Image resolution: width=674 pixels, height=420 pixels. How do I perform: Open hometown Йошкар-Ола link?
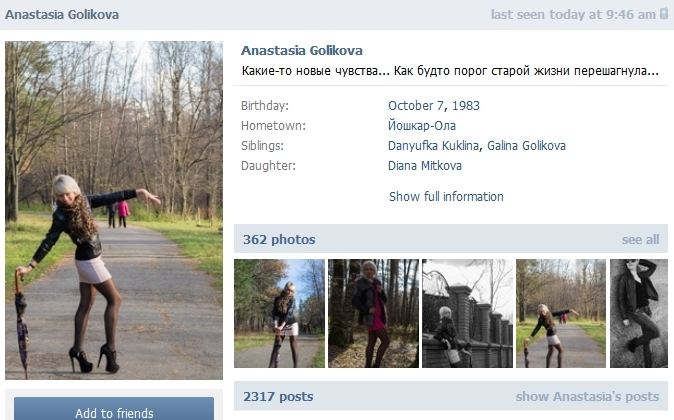tap(422, 126)
